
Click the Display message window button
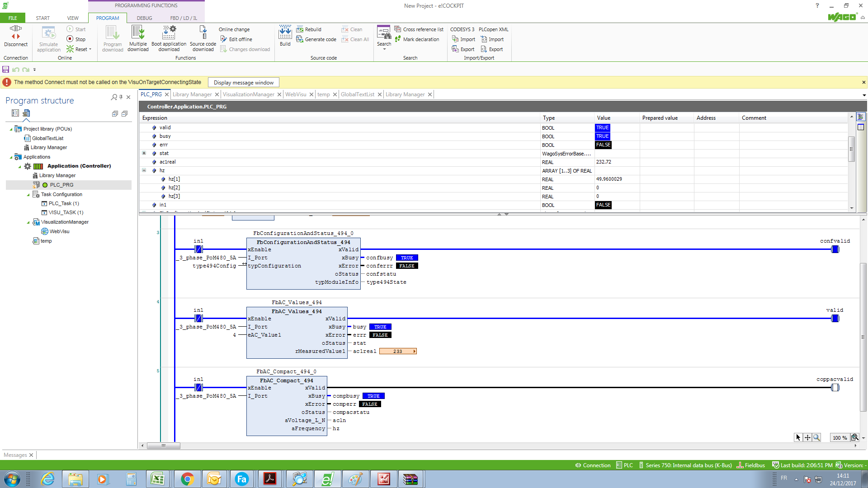point(243,83)
